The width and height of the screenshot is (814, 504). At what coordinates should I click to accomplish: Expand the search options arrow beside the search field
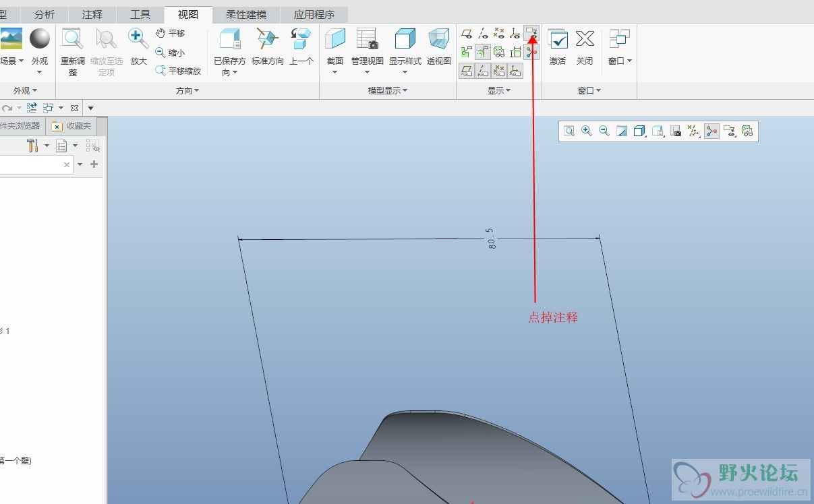80,164
